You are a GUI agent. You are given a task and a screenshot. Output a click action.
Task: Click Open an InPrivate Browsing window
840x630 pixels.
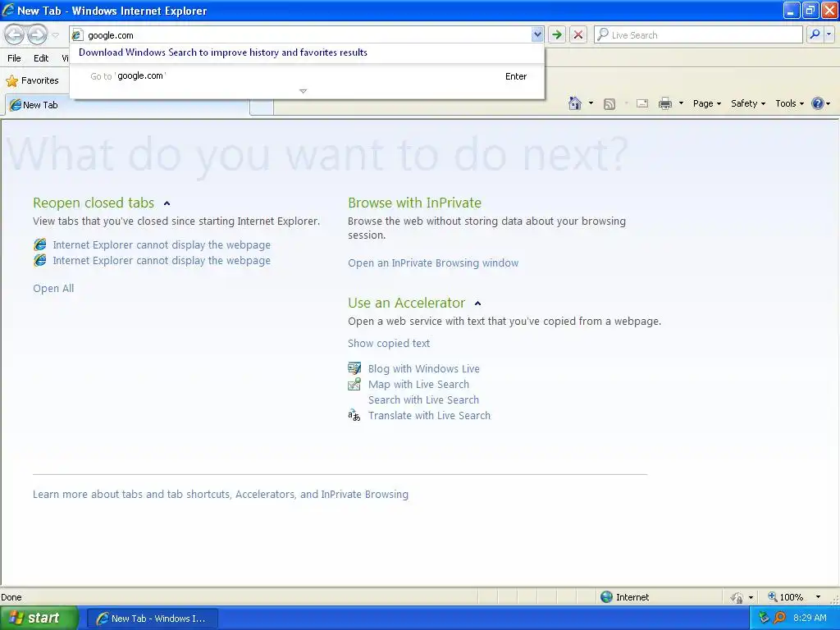(x=433, y=263)
